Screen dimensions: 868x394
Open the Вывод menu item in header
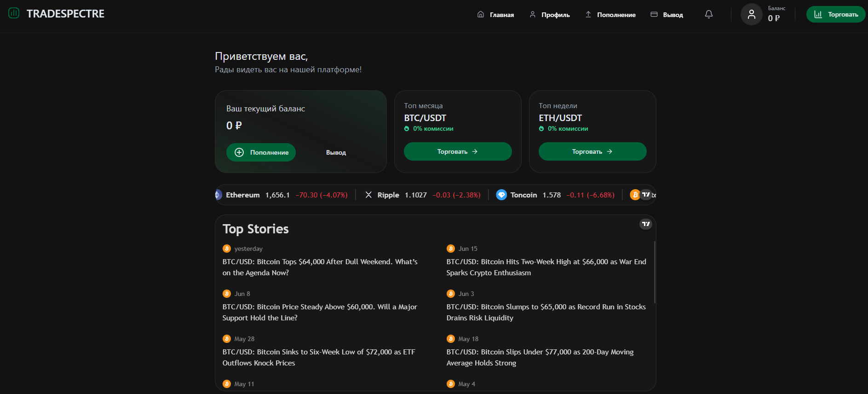[x=667, y=15]
